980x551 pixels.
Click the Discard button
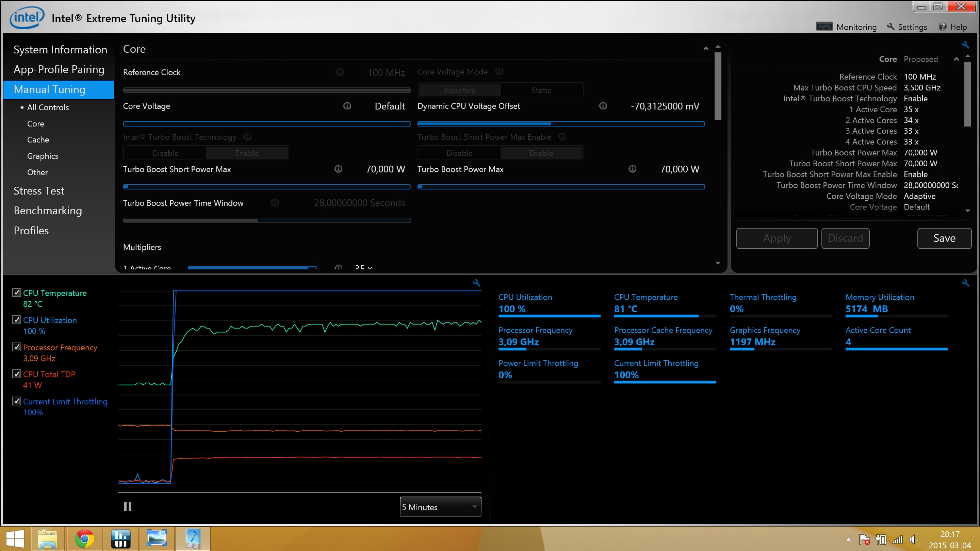[845, 238]
